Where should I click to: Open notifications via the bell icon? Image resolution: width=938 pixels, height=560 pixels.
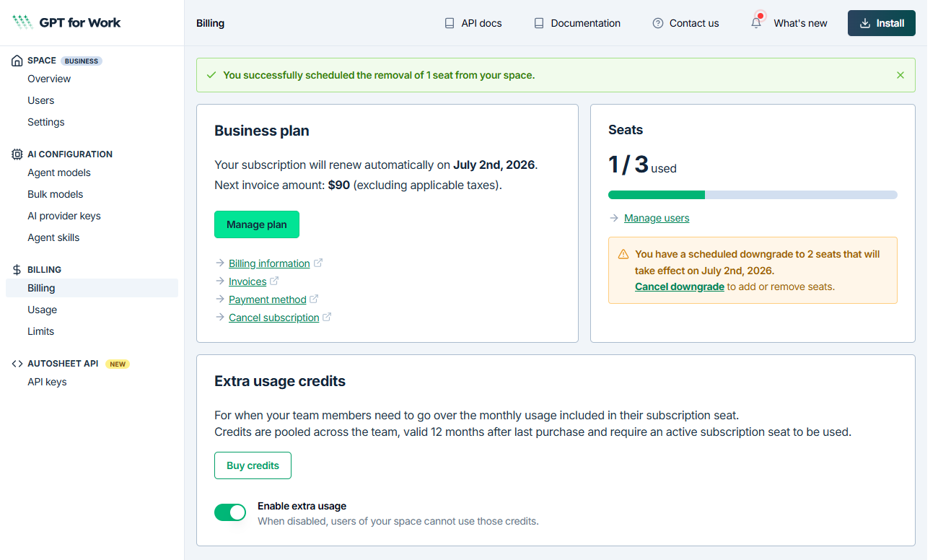tap(756, 22)
